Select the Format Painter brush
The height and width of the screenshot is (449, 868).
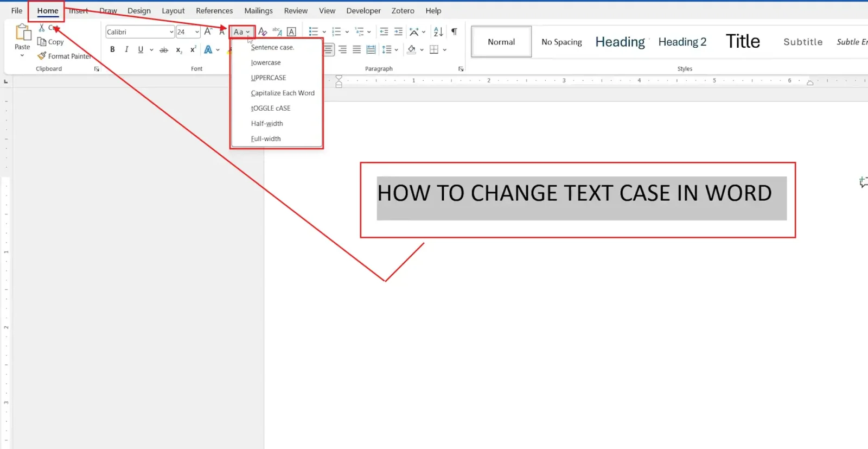(x=42, y=55)
